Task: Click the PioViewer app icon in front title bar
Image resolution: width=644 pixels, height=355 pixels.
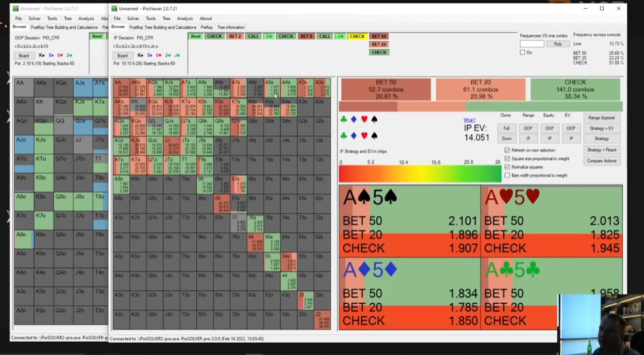Action: pyautogui.click(x=114, y=8)
